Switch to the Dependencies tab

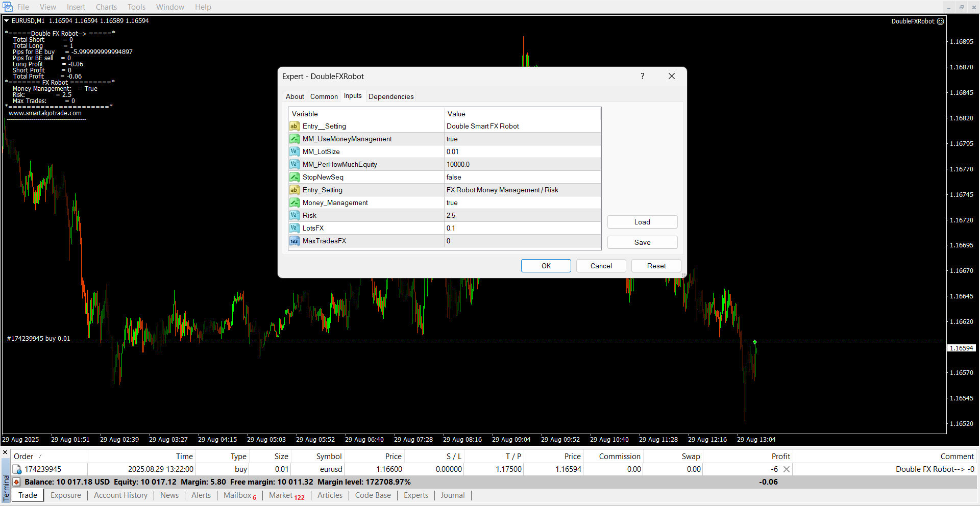click(391, 96)
